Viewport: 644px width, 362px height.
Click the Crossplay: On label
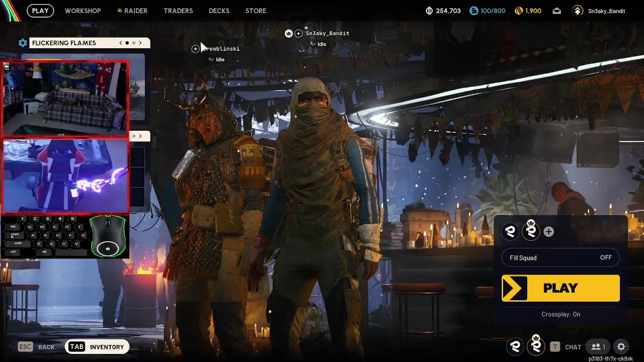(560, 314)
